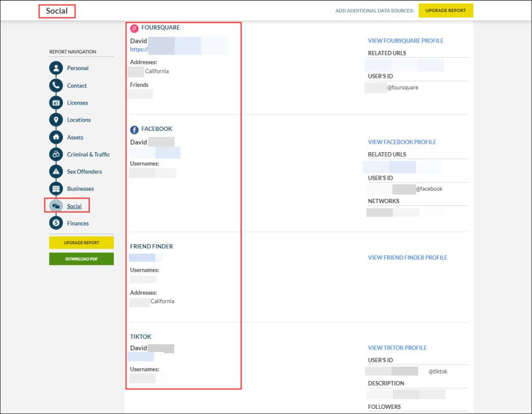Click the Personal person icon

coord(56,68)
